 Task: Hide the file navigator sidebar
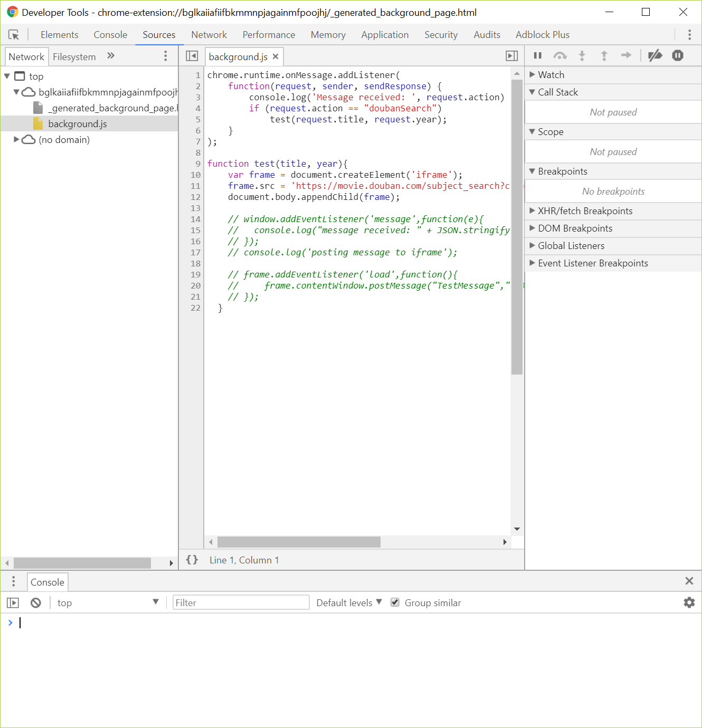(x=192, y=56)
